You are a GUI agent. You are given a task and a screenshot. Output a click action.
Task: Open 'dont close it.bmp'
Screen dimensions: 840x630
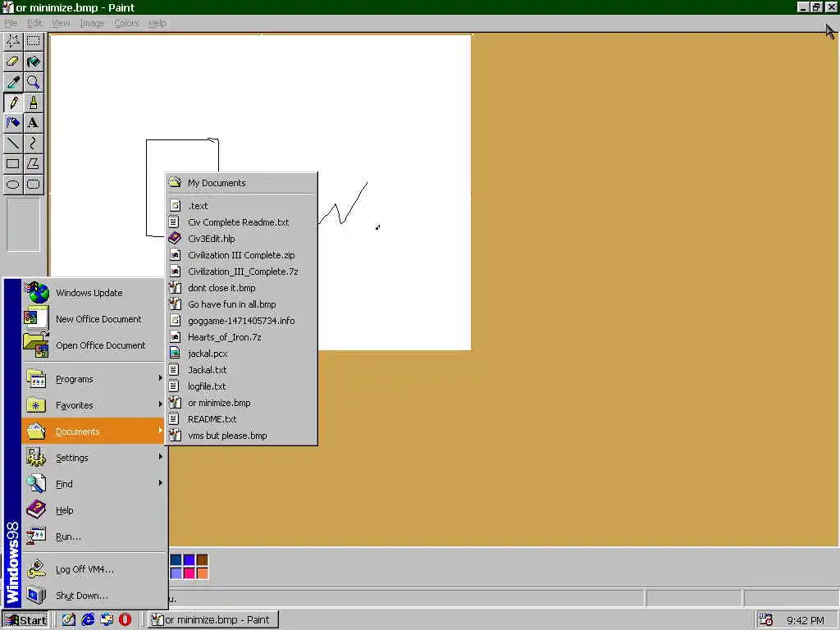click(x=241, y=288)
